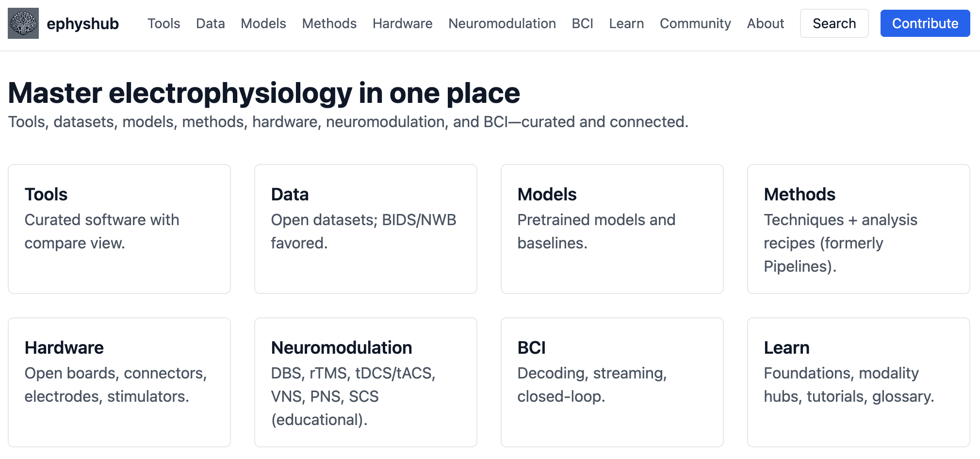Viewport: 980px width, 459px height.
Task: Click the ephyshub site name text
Action: click(82, 23)
